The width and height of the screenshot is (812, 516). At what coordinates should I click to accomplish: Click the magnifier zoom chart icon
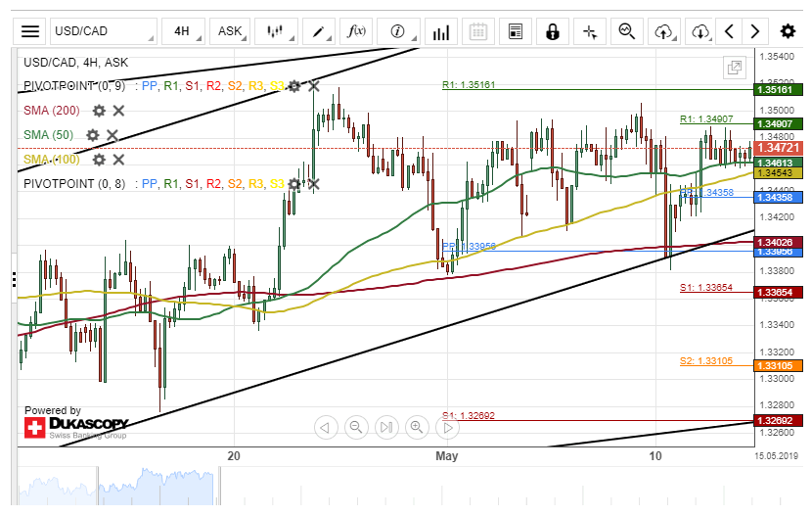point(626,31)
